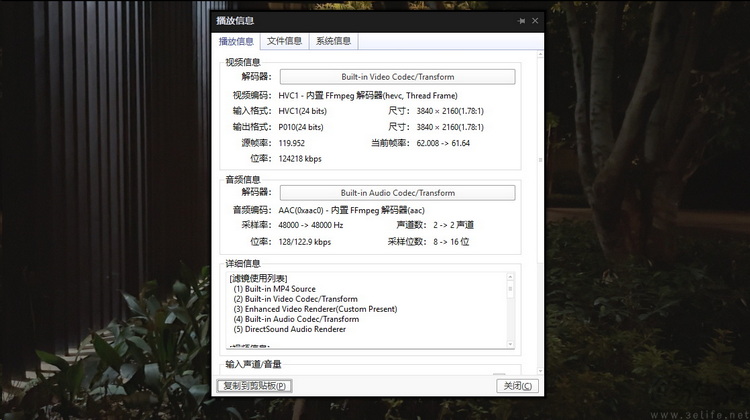The height and width of the screenshot is (420, 750).
Task: Select '(2) Built-in Video Codec/Transform' line
Action: tap(296, 299)
